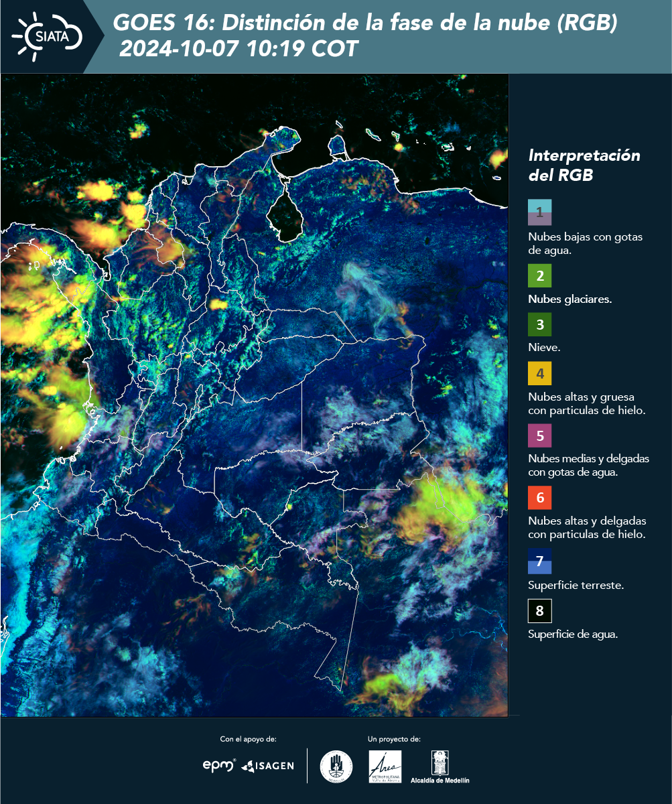Image resolution: width=672 pixels, height=804 pixels.
Task: Click the ISAGEN logo in the footer
Action: [x=267, y=765]
